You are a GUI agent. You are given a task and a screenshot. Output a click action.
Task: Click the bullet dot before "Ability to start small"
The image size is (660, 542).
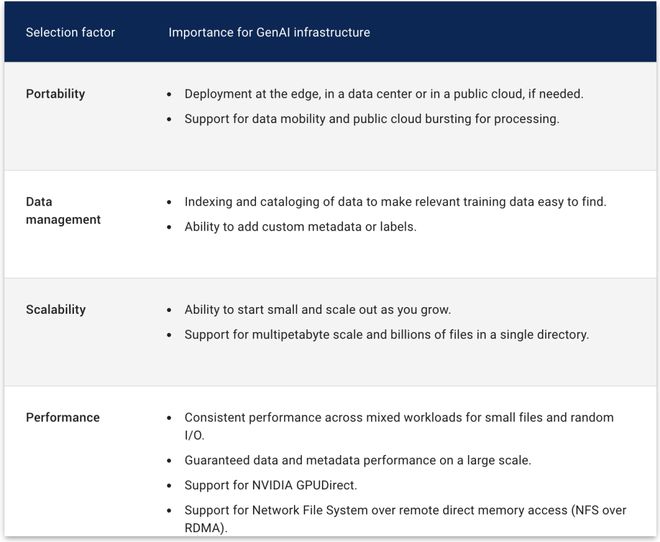(x=169, y=311)
